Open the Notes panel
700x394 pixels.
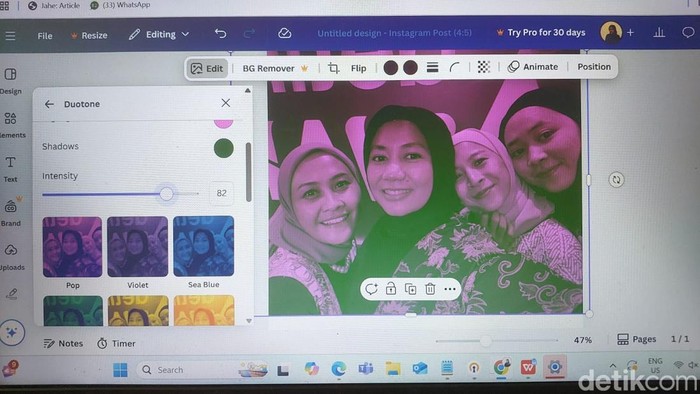63,344
